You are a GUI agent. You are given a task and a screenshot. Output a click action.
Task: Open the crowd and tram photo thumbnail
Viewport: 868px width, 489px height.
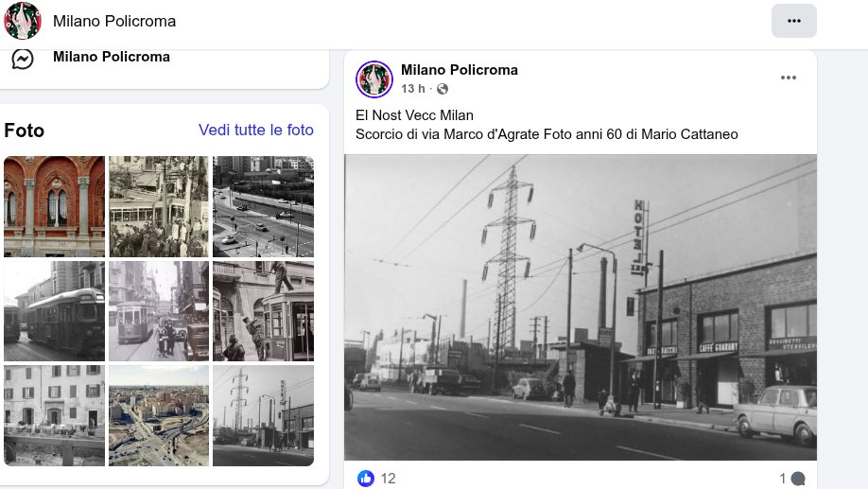(x=158, y=206)
